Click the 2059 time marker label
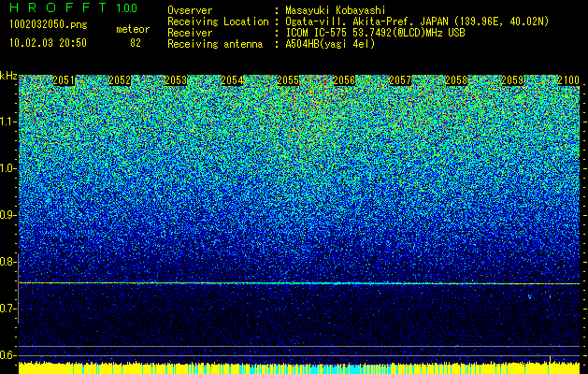Screen dimensions: 588x374 click(x=512, y=80)
